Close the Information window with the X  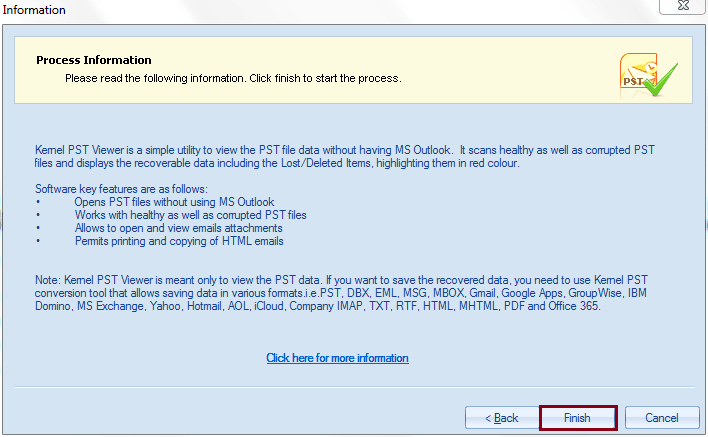(x=684, y=8)
